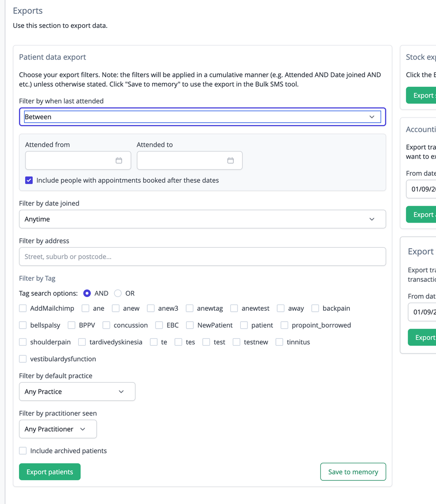Viewport: 436px width, 504px height.
Task: Uncheck Include people with appointments booked
Action: [29, 180]
